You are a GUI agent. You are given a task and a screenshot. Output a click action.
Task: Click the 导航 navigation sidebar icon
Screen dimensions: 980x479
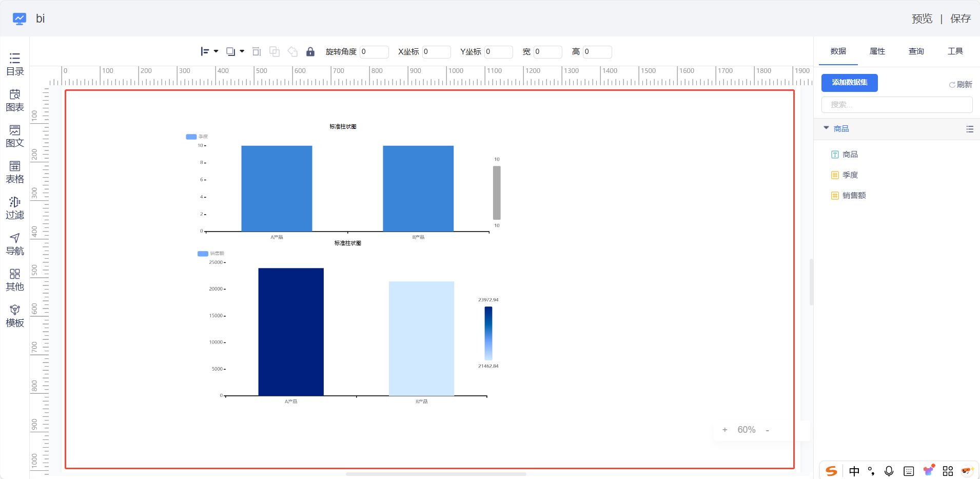[15, 244]
